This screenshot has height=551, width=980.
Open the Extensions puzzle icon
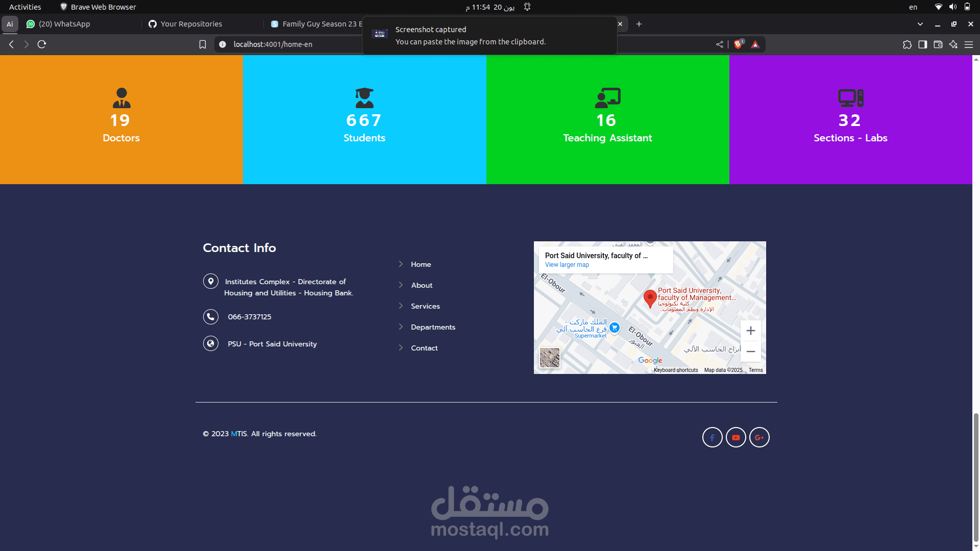(x=907, y=44)
